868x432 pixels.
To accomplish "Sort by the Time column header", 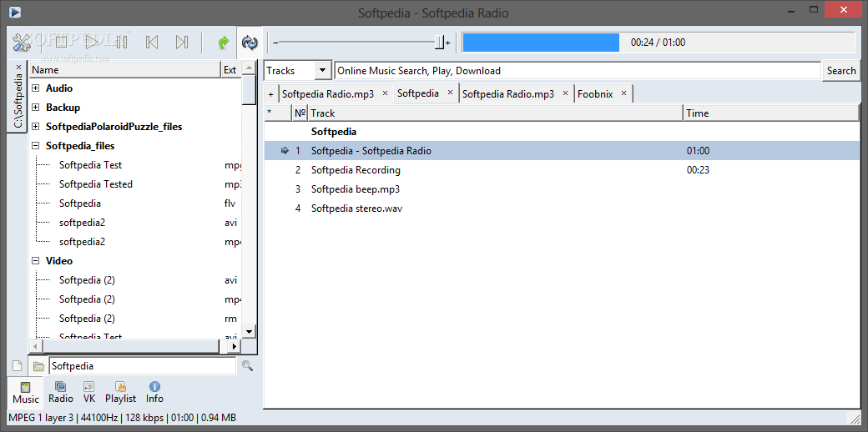I will pos(771,113).
